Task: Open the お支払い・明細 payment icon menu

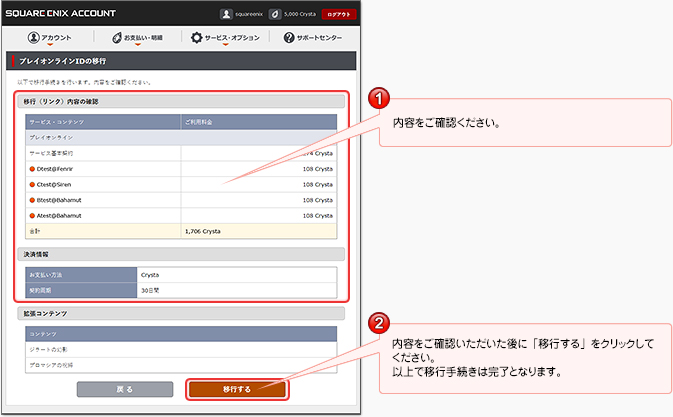Action: (117, 38)
